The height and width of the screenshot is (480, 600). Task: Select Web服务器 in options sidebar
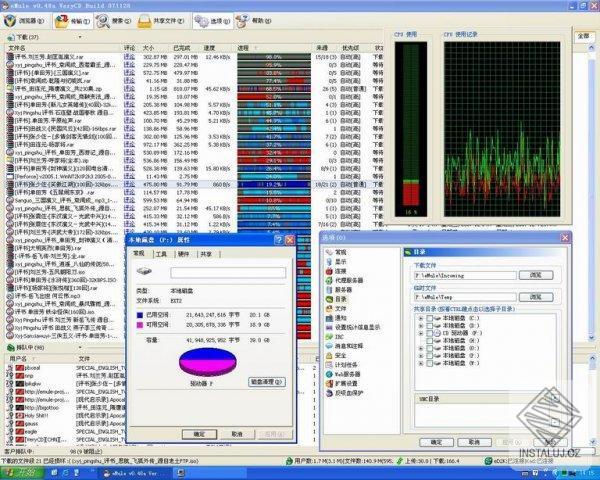(343, 374)
